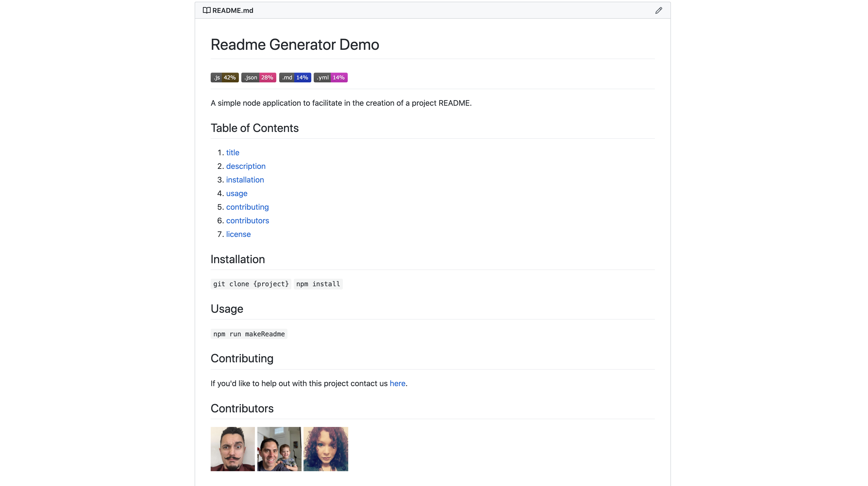Screen dimensions: 868x486
Task: Click the Table of Contents heading
Action: pyautogui.click(x=254, y=128)
